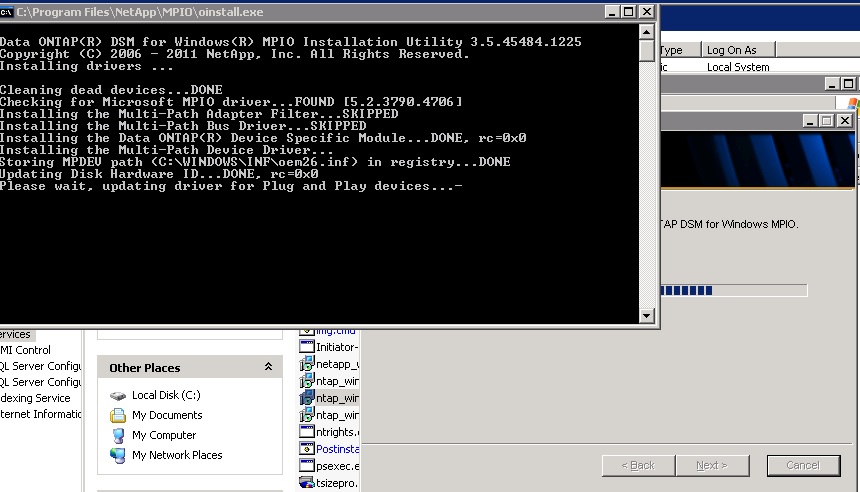The width and height of the screenshot is (860, 492).
Task: Click the My Network Places icon
Action: point(118,455)
